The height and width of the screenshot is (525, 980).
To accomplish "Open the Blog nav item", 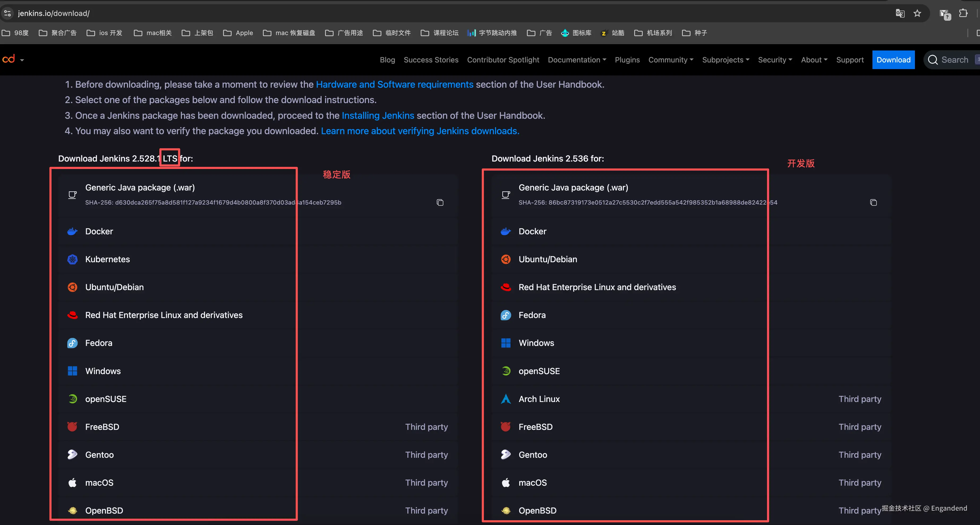I will [x=387, y=60].
